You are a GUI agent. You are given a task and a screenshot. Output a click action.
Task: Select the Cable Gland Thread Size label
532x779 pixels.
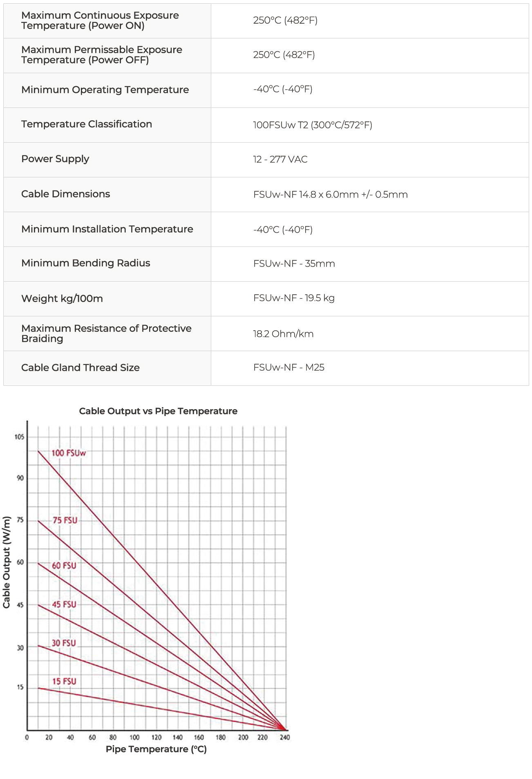point(80,368)
